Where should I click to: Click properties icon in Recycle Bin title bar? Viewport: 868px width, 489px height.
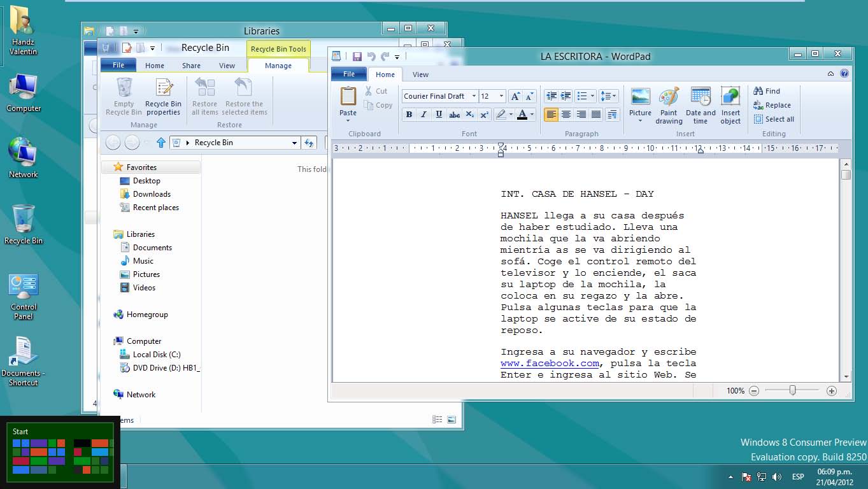tap(127, 48)
